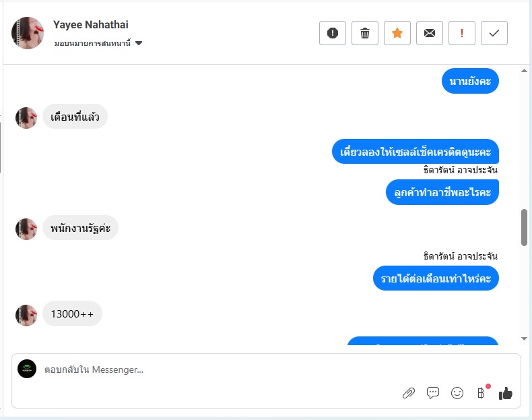532x420 pixels.
Task: Delete conversation using the trash icon
Action: [x=365, y=33]
